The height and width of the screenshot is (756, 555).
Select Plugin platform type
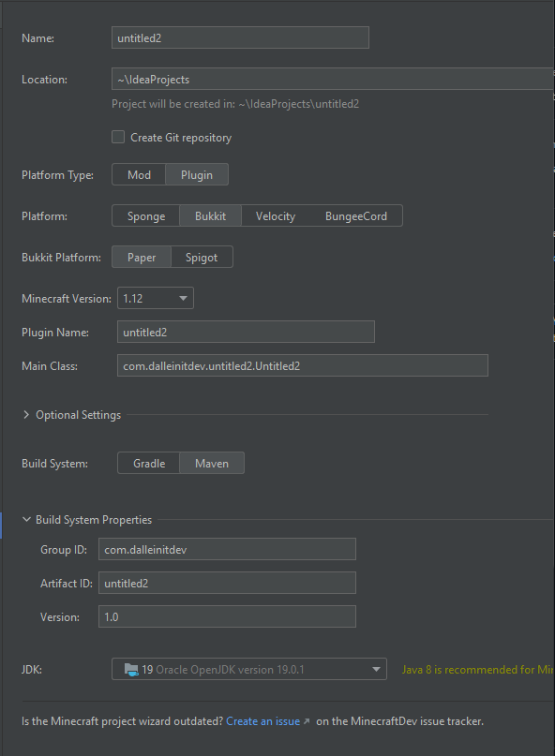coord(197,174)
